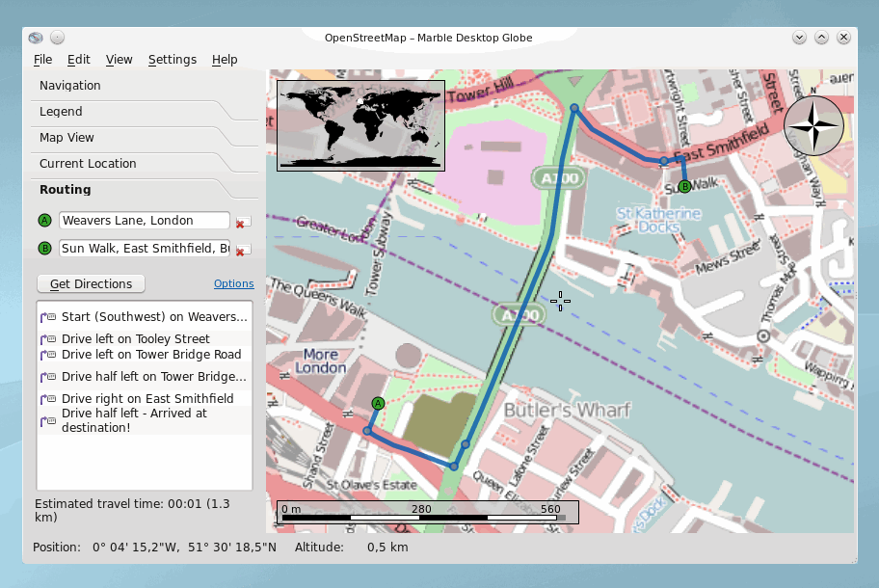Click the green A start marker icon in routing panel
Image resolution: width=879 pixels, height=588 pixels.
click(x=45, y=221)
